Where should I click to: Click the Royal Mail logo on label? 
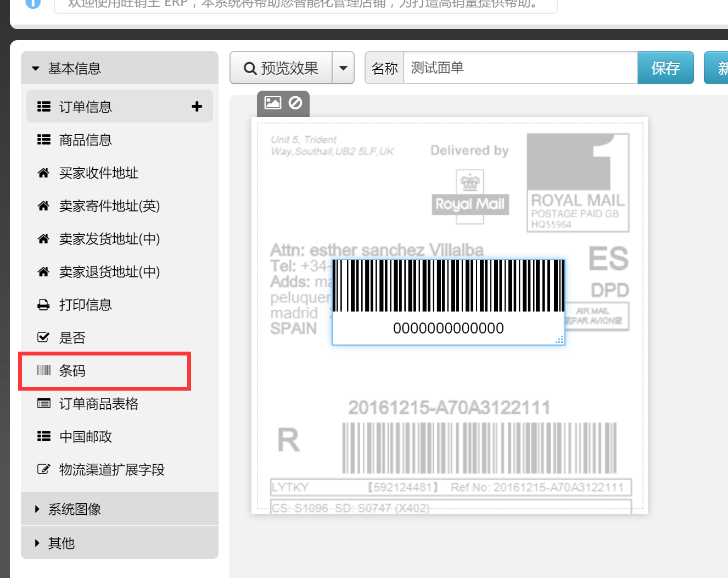470,197
